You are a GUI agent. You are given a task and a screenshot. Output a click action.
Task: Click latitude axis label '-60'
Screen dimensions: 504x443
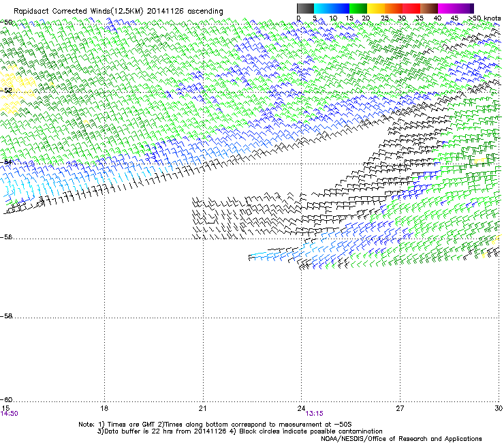tap(6, 399)
